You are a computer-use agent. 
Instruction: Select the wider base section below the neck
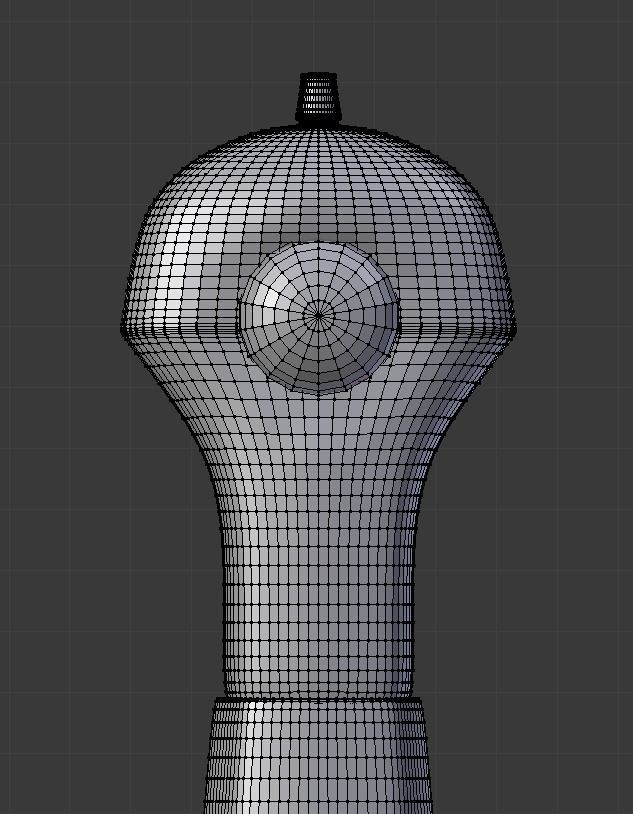(x=318, y=756)
